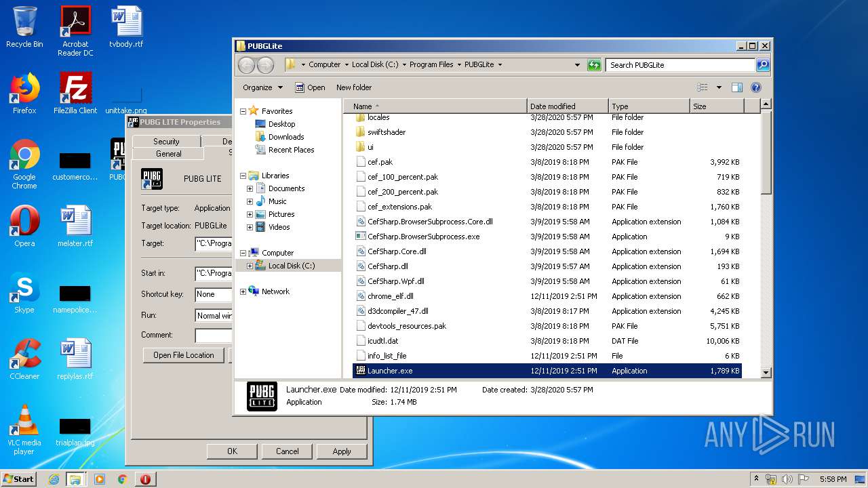Open the Organize dropdown menu
Image resolution: width=868 pixels, height=488 pixels.
point(262,87)
